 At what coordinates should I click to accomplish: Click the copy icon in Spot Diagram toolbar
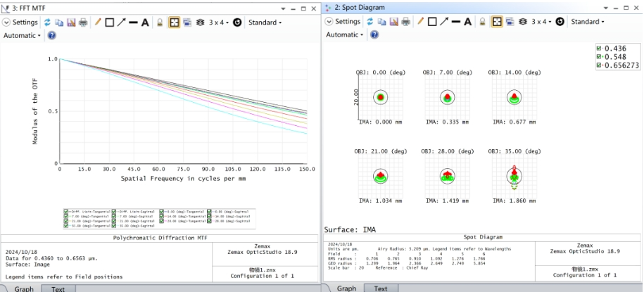[x=381, y=22]
